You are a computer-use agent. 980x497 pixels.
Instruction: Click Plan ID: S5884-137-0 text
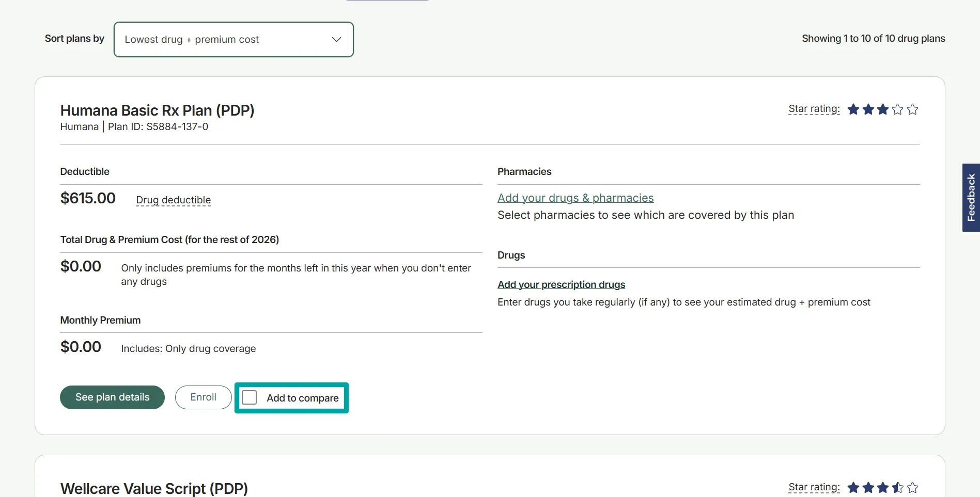point(158,127)
